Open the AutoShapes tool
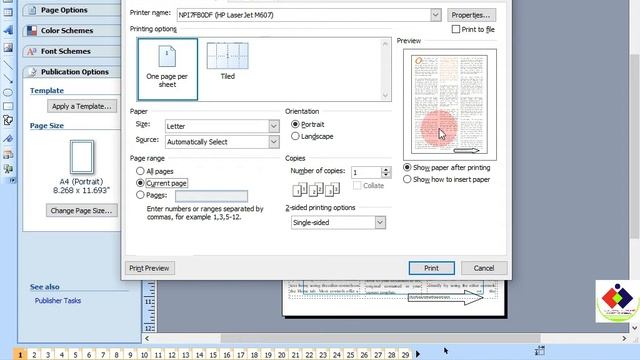The image size is (640, 360). click(x=8, y=120)
